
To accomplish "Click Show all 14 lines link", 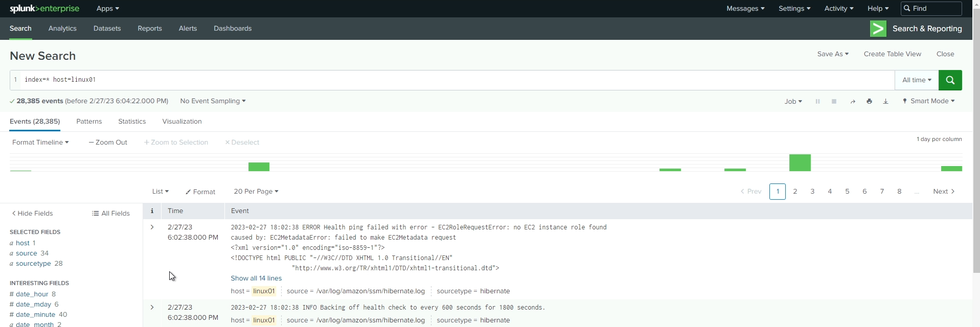I will tap(256, 278).
